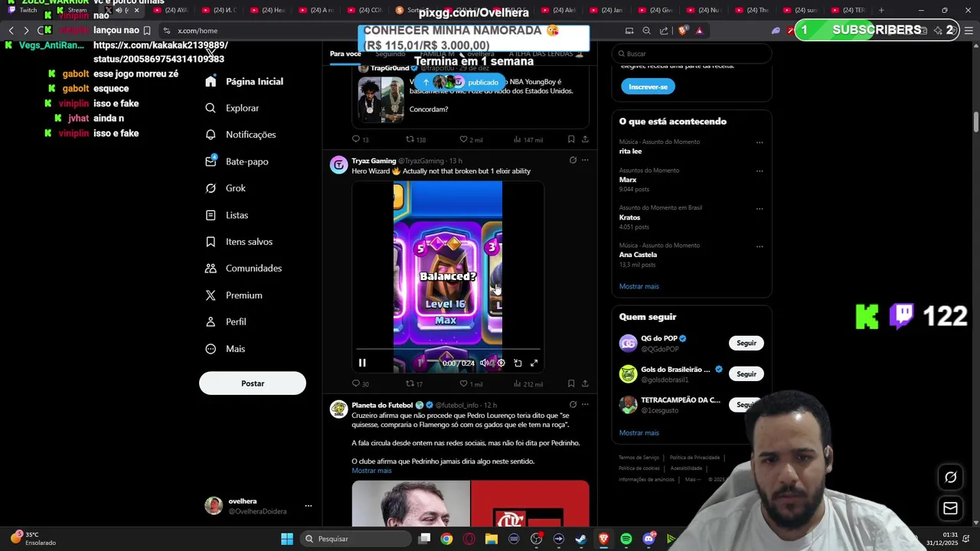This screenshot has height=551, width=980.
Task: Reply to Tryaz Gaming post with 30 comments
Action: [360, 383]
